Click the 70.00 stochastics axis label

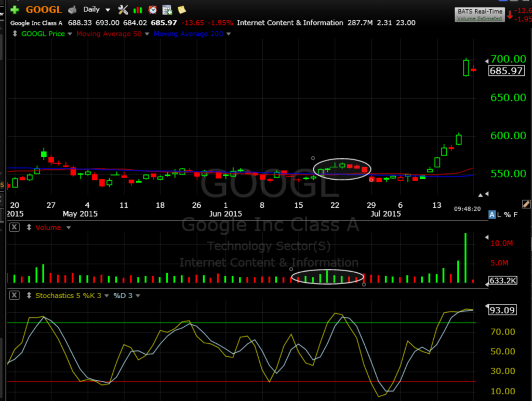[503, 332]
